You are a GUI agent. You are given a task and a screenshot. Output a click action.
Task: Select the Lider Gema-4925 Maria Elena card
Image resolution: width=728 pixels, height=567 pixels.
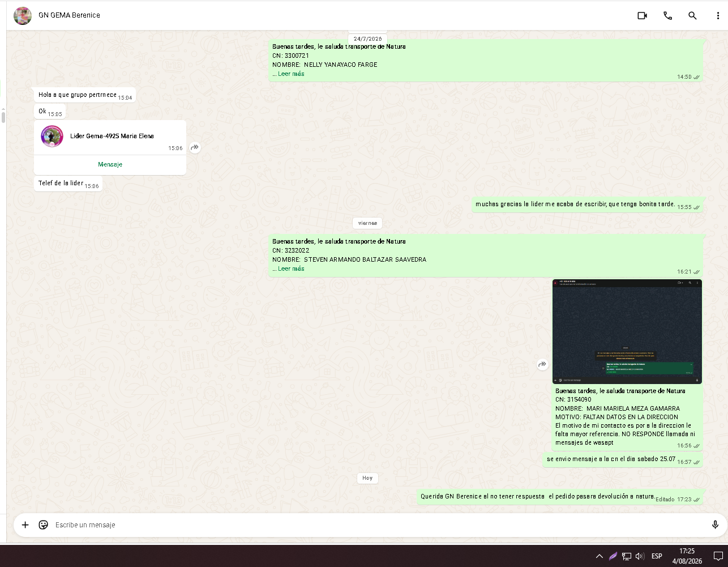(110, 147)
